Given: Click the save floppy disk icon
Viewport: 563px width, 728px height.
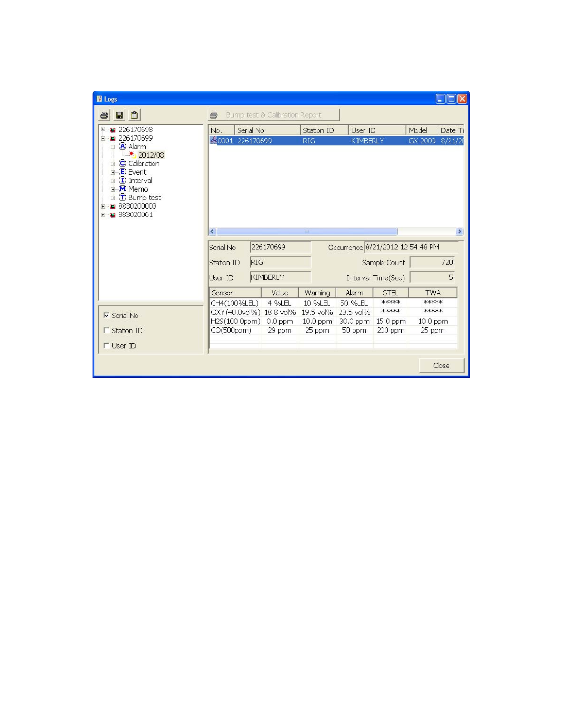Looking at the screenshot, I should click(119, 115).
